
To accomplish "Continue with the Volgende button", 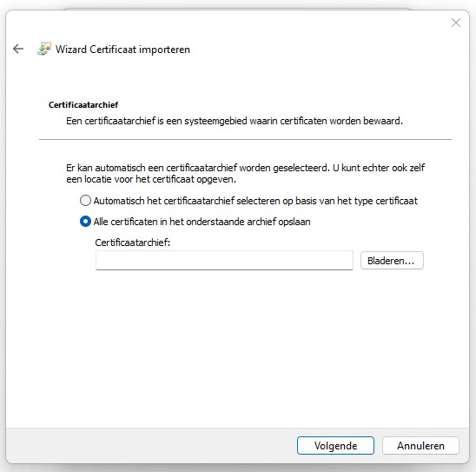I will [x=335, y=446].
